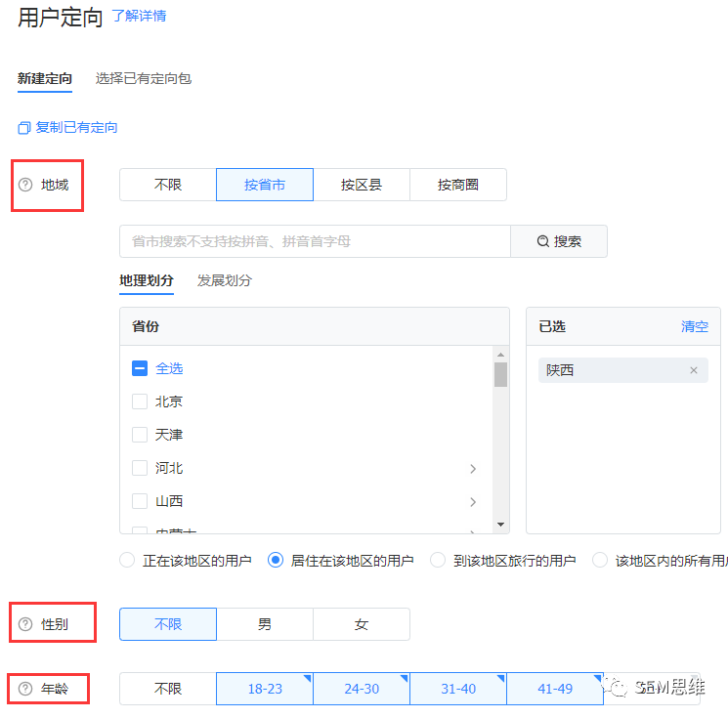
Task: Click the 北京 province label
Action: (169, 401)
